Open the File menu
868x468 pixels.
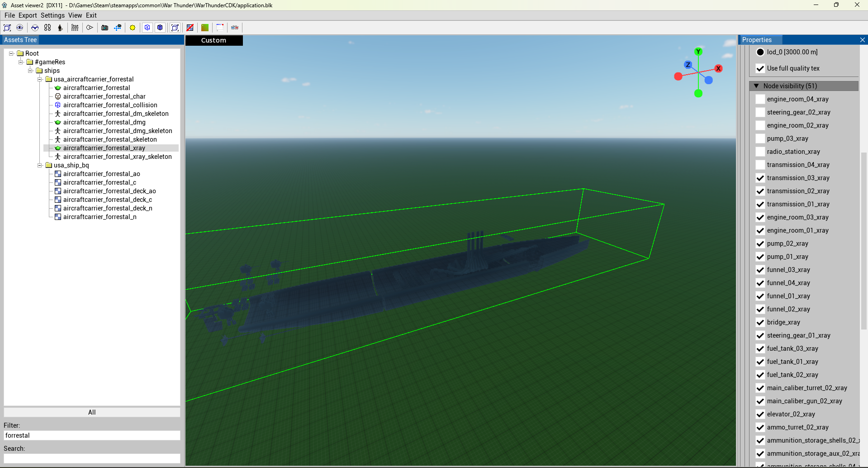click(x=9, y=15)
